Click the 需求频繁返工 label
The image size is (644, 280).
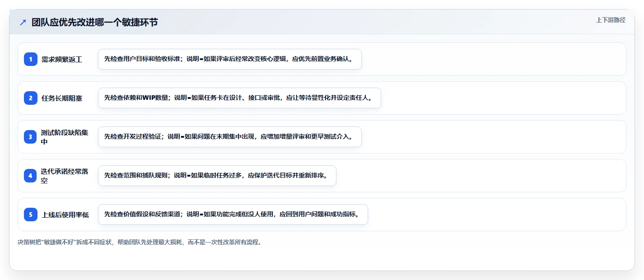pos(62,59)
